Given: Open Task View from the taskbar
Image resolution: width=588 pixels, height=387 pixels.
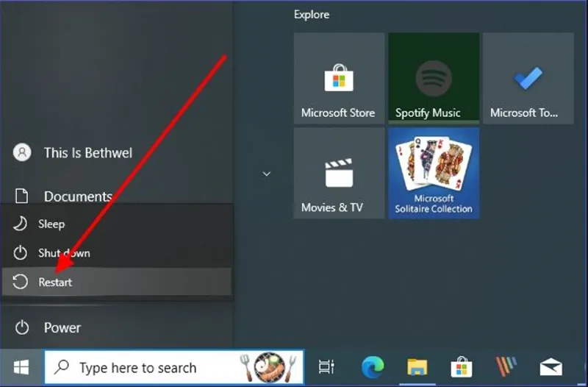Looking at the screenshot, I should tap(326, 366).
